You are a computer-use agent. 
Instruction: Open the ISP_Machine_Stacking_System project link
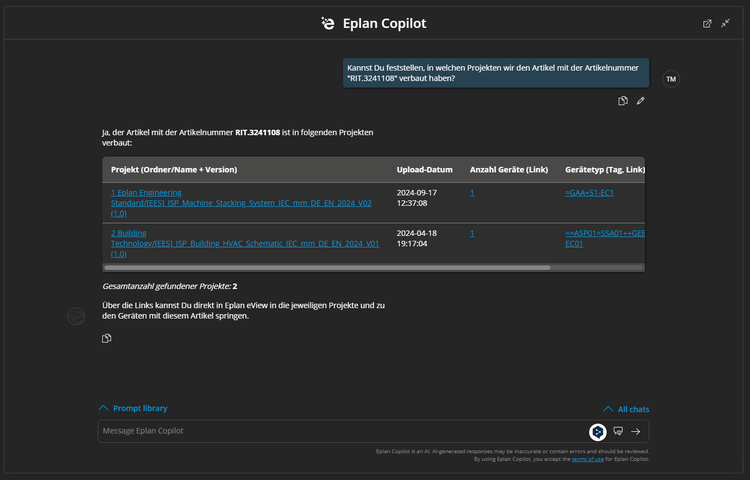[x=241, y=203]
